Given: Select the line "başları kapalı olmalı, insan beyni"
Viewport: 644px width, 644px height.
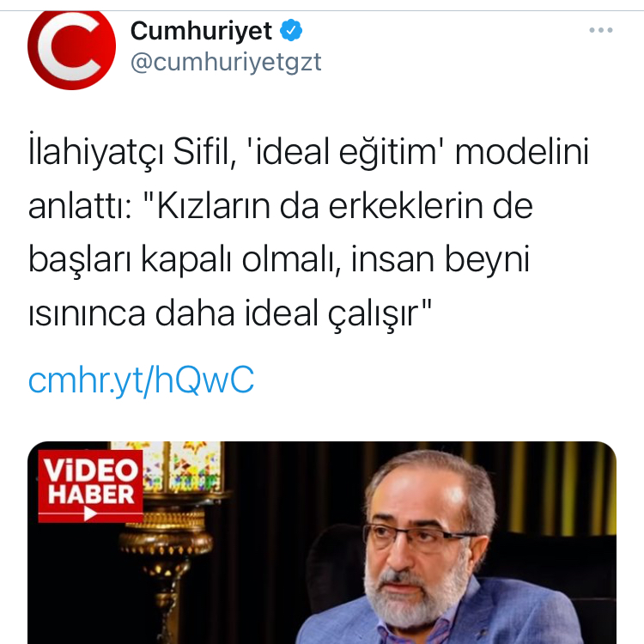Looking at the screenshot, I should [279, 259].
